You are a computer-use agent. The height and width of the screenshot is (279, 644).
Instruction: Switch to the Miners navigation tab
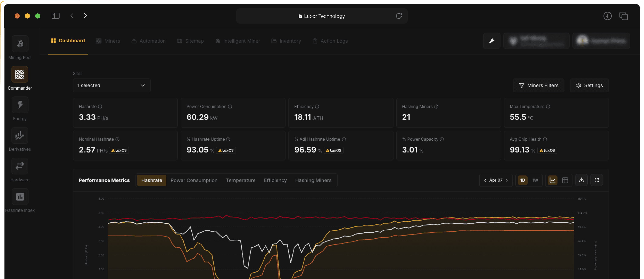(x=112, y=41)
